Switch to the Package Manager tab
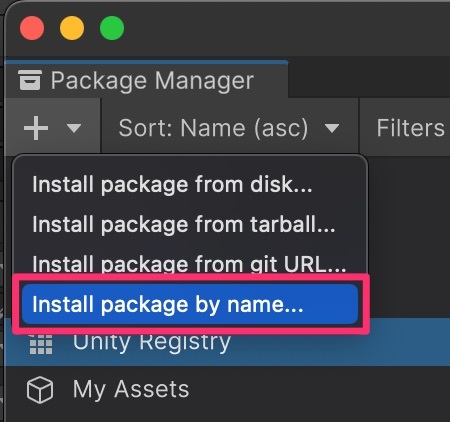This screenshot has height=422, width=450. click(x=147, y=79)
